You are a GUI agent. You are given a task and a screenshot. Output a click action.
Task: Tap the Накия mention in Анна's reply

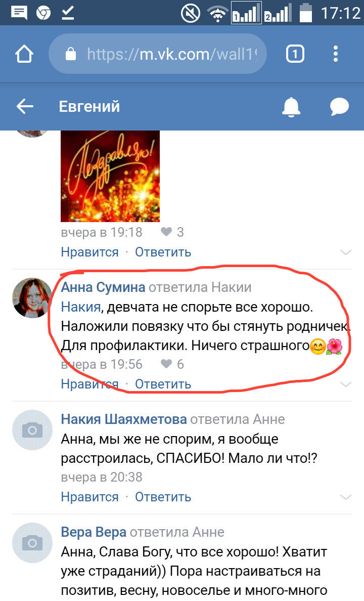tap(81, 307)
